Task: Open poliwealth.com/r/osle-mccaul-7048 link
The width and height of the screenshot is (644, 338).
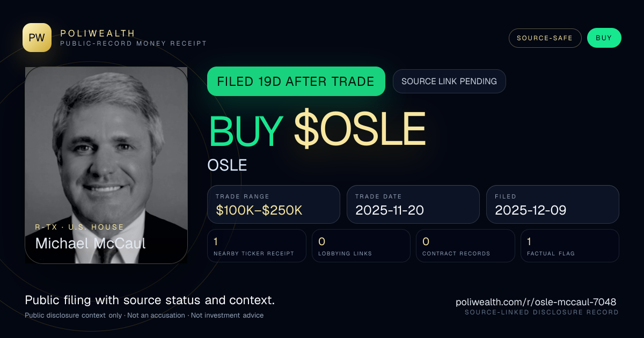Action: click(536, 302)
